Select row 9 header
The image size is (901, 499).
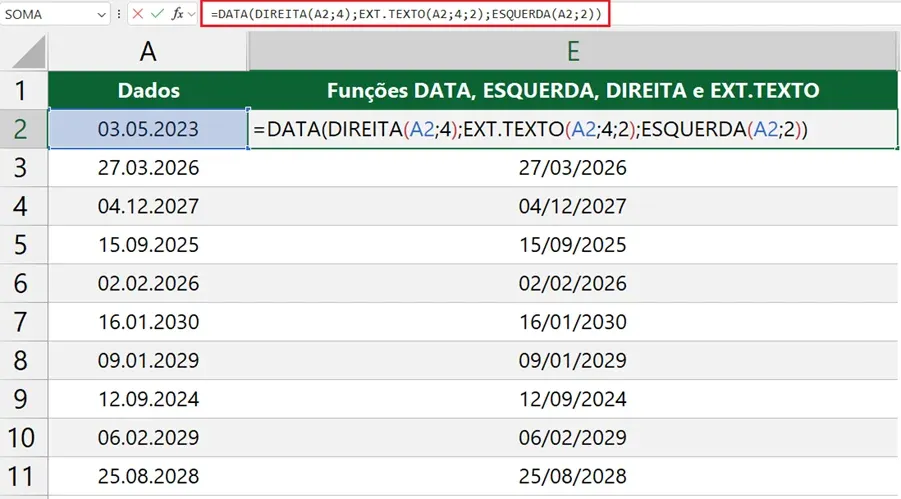(24, 398)
